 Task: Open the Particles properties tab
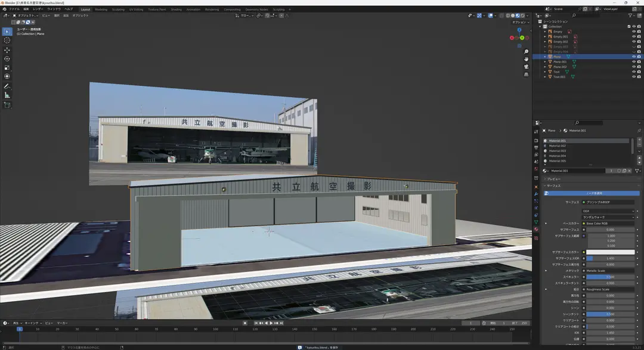(536, 201)
